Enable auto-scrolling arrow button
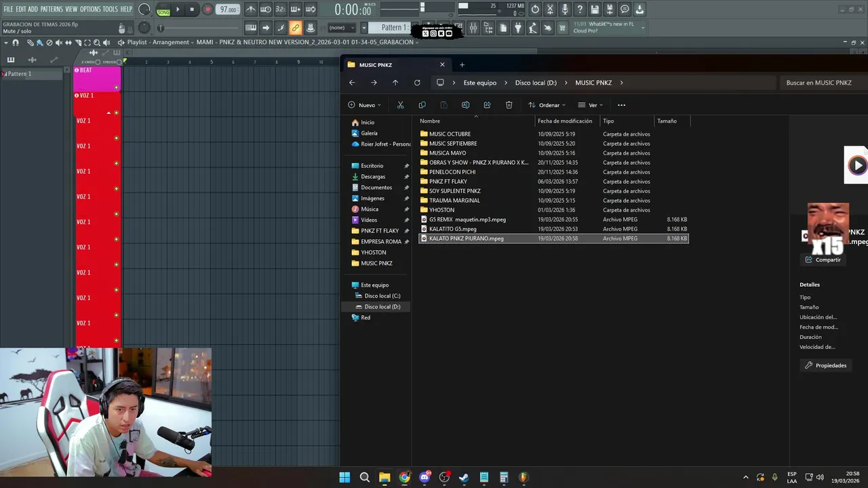 tap(266, 28)
